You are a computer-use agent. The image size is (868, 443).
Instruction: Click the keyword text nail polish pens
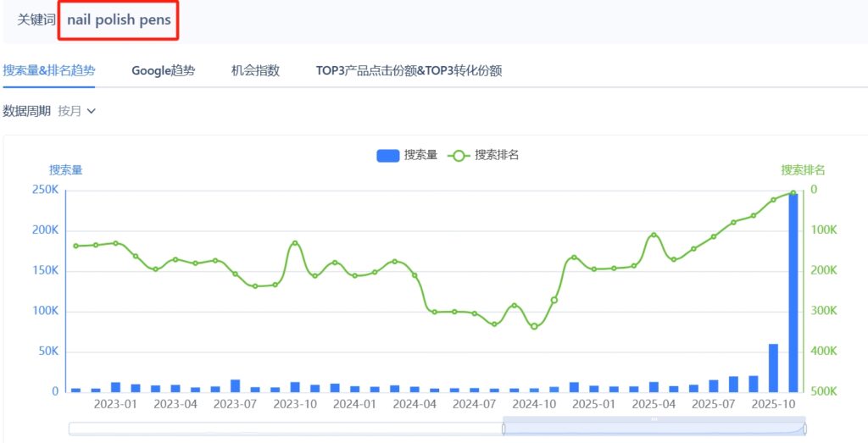[x=119, y=19]
